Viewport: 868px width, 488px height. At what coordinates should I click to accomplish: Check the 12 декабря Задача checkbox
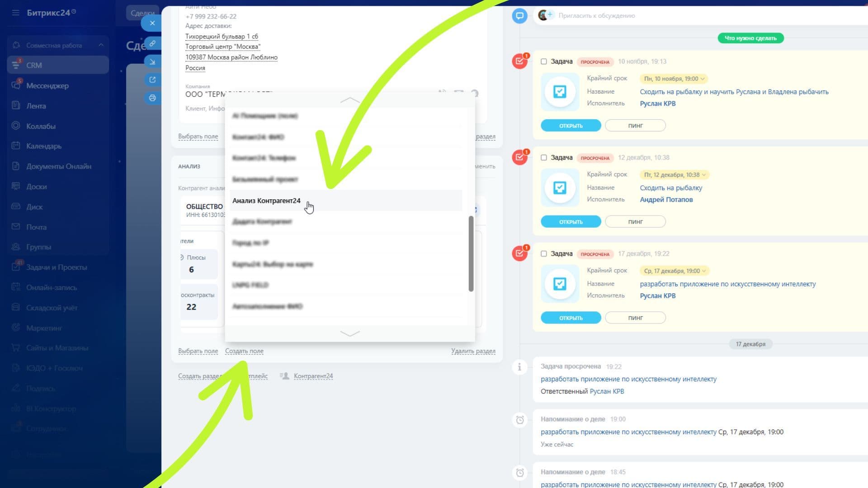(x=544, y=158)
